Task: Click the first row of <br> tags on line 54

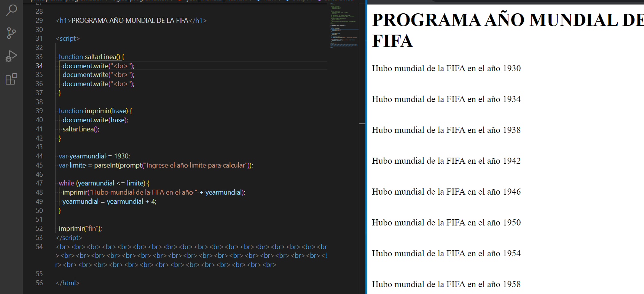Action: [191, 247]
